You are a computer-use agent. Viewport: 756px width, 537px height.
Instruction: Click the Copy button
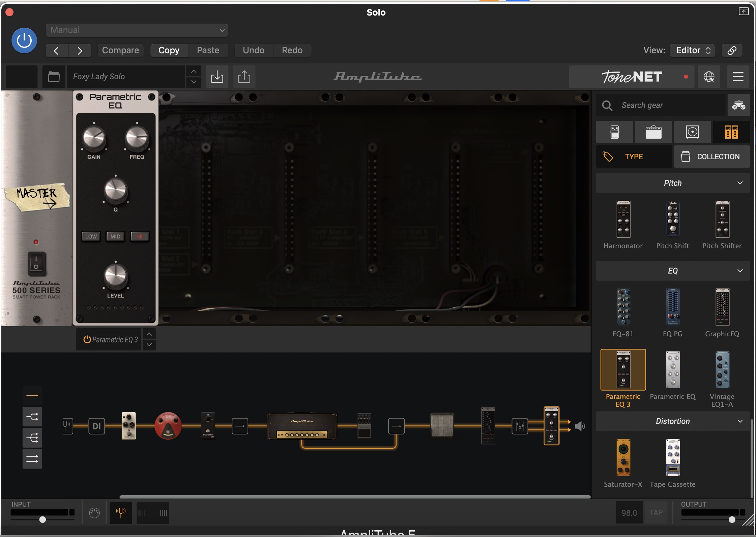[x=169, y=51]
